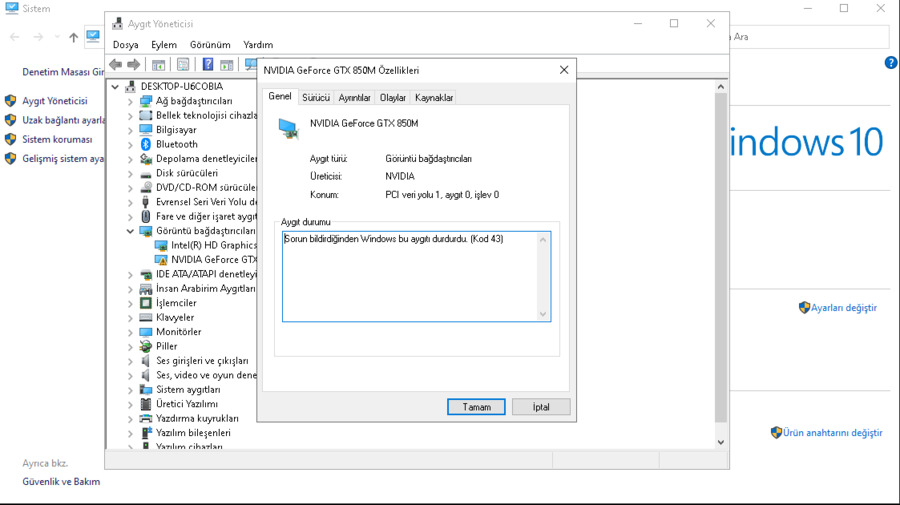Select the Yazılım bileşenleri tree row

click(193, 433)
